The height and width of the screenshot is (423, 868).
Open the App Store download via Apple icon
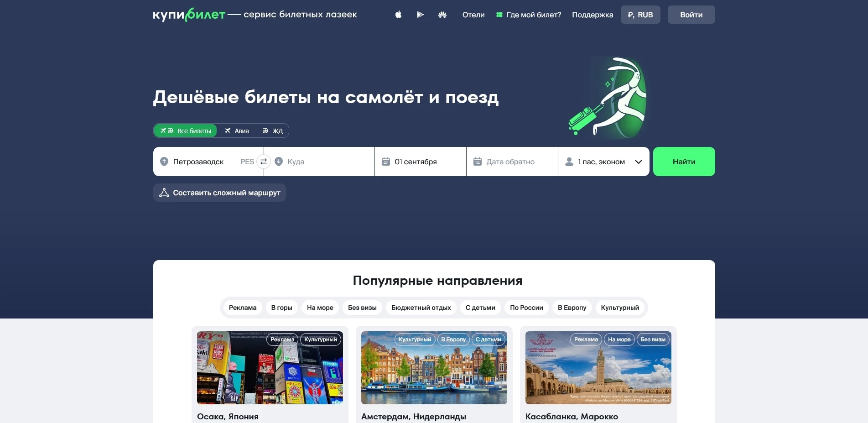pos(398,15)
